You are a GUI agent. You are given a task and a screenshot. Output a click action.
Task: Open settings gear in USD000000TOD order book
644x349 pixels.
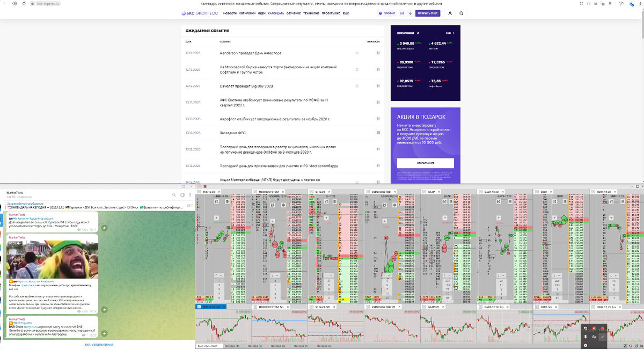tap(395, 205)
